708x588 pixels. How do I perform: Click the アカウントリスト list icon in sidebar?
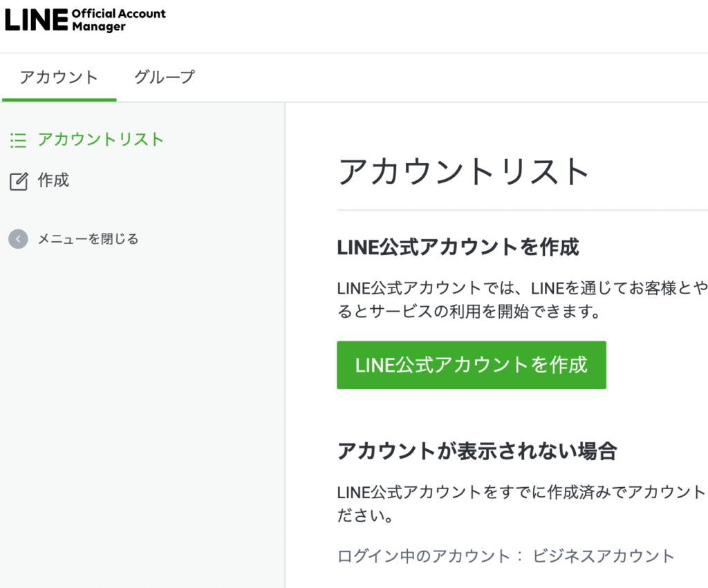[18, 140]
